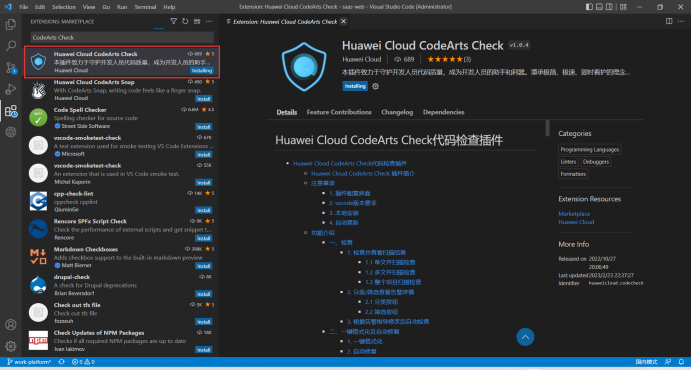The image size is (692, 371).
Task: Toggle the secondary side bar visibility
Action: (x=609, y=7)
